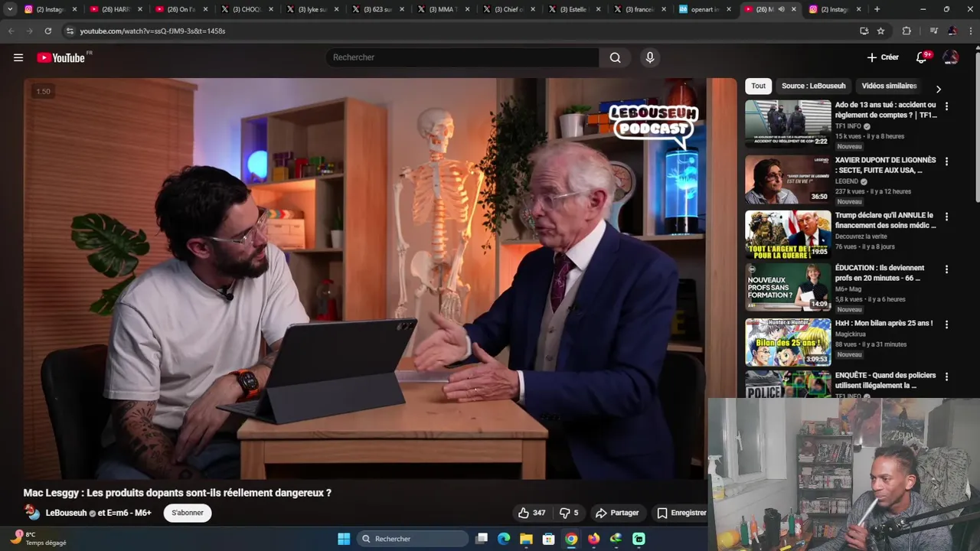Click the Chrome address bar URL

tap(152, 31)
